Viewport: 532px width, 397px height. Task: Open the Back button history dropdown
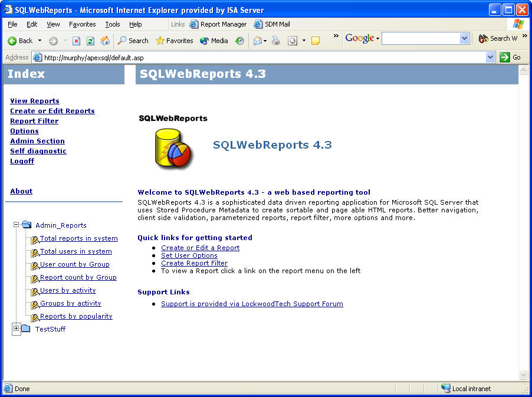pyautogui.click(x=40, y=41)
